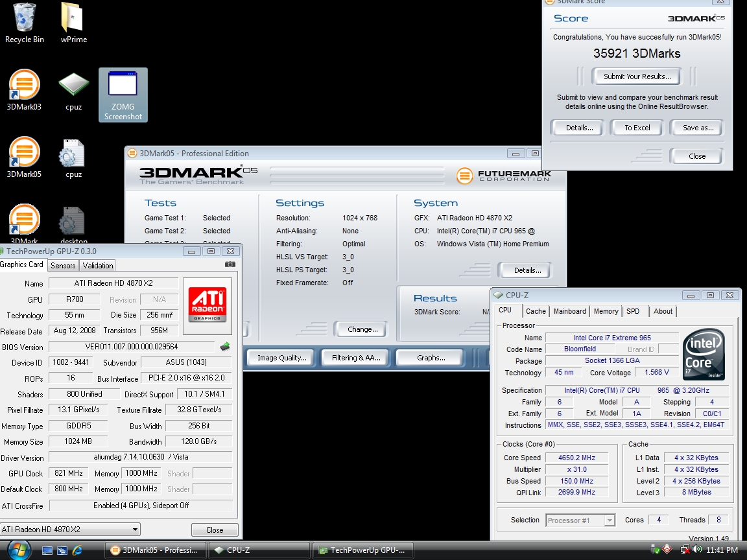Select the desktop config file icon
The image size is (747, 560).
coord(73,224)
